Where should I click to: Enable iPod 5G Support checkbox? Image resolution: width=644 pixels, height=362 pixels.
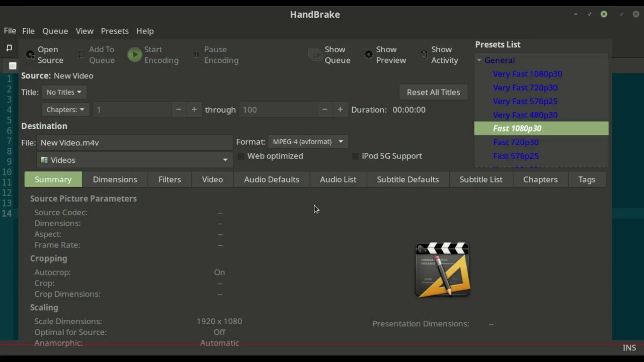click(355, 156)
